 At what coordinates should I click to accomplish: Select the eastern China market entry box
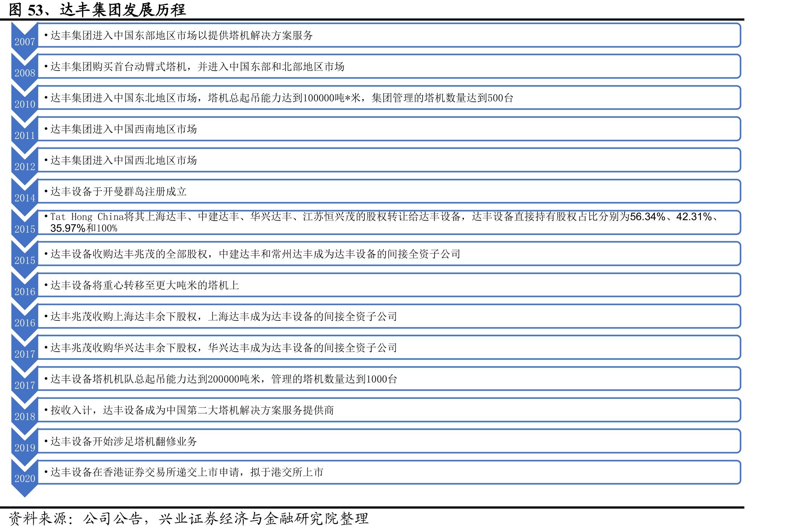pyautogui.click(x=389, y=35)
